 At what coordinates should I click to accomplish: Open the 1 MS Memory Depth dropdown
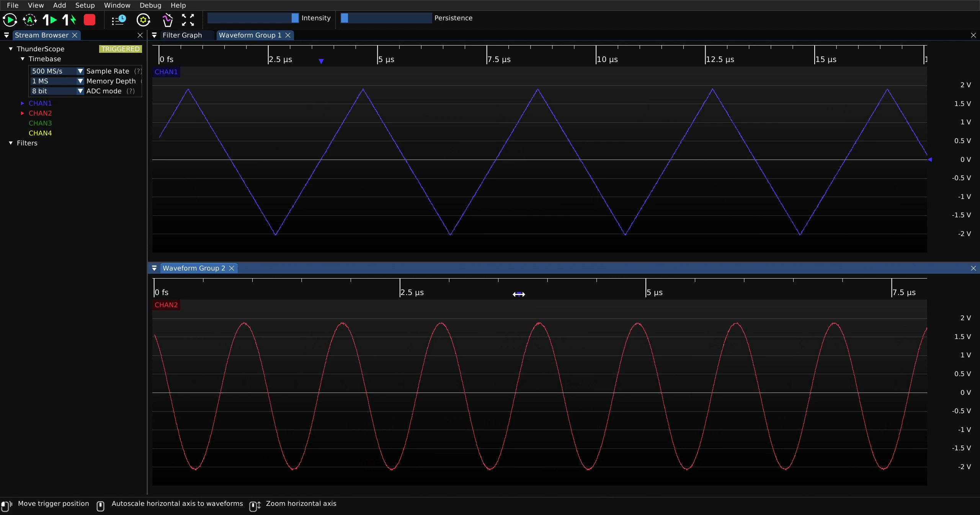click(x=57, y=81)
